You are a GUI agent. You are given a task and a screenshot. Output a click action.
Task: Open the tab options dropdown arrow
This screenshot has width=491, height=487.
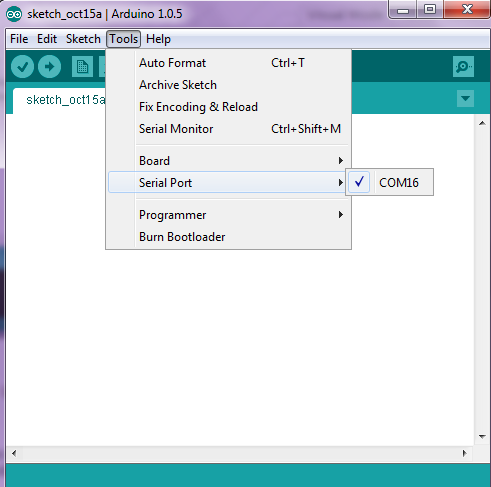coord(465,98)
